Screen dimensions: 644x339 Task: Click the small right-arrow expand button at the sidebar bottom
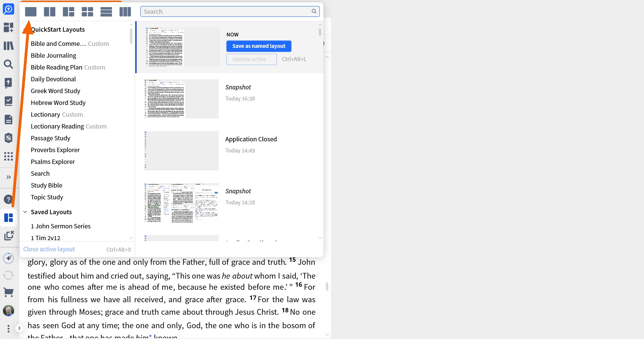19,328
